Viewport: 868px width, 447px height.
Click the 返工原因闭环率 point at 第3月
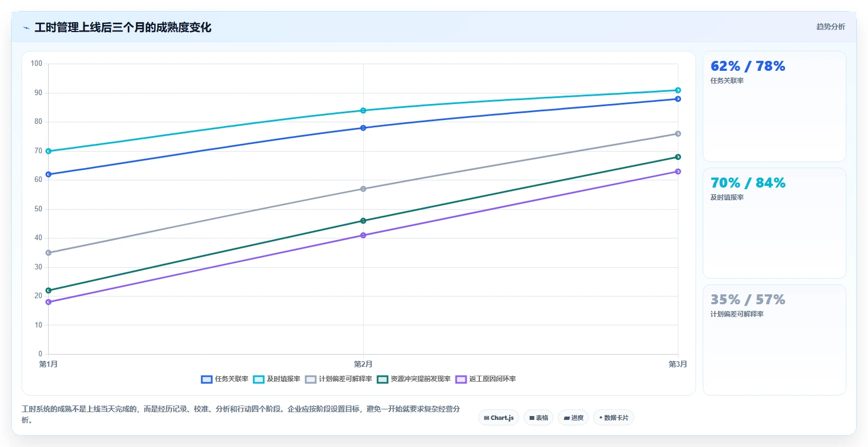pos(678,171)
